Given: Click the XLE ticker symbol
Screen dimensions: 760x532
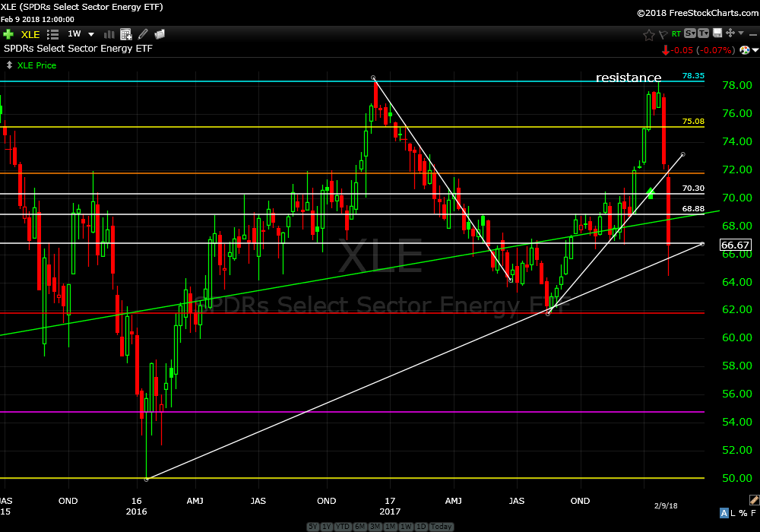Looking at the screenshot, I should tap(30, 34).
